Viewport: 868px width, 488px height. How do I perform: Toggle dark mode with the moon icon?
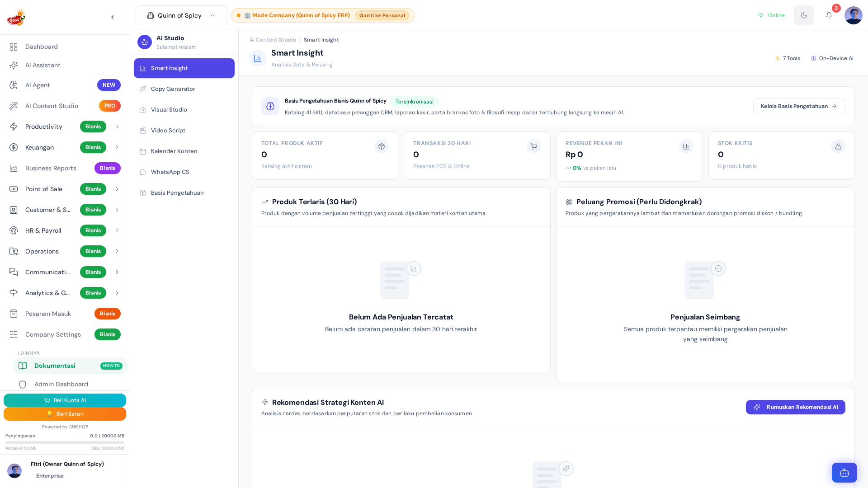pyautogui.click(x=804, y=15)
